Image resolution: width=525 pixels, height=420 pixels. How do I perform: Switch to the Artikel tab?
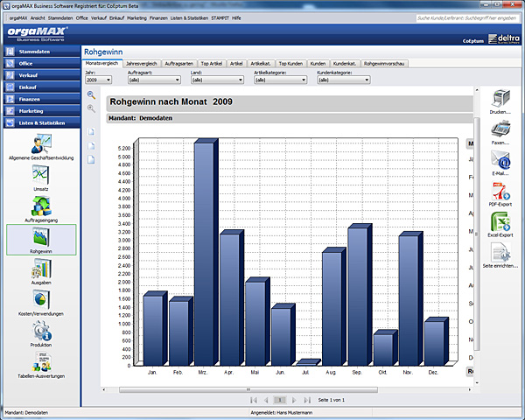click(x=236, y=64)
